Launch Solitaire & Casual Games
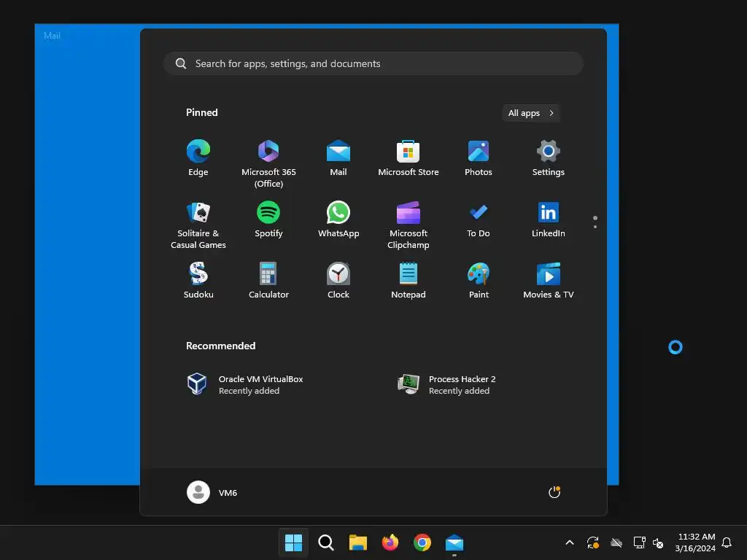The width and height of the screenshot is (747, 560). (198, 225)
